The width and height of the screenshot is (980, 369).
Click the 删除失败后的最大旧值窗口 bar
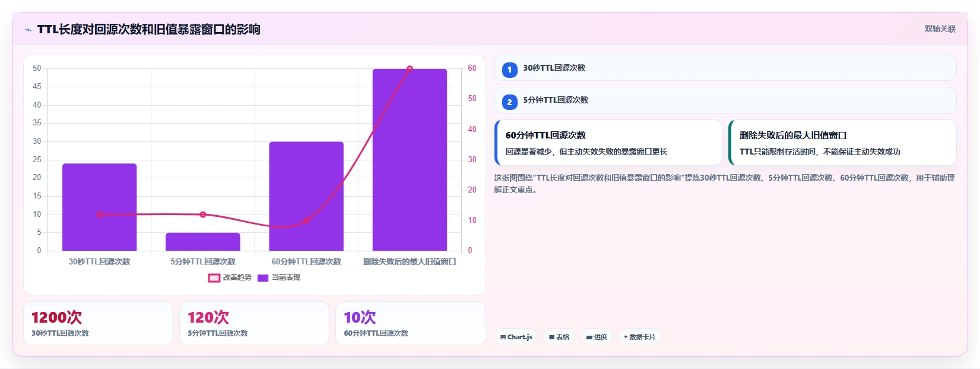[x=410, y=160]
